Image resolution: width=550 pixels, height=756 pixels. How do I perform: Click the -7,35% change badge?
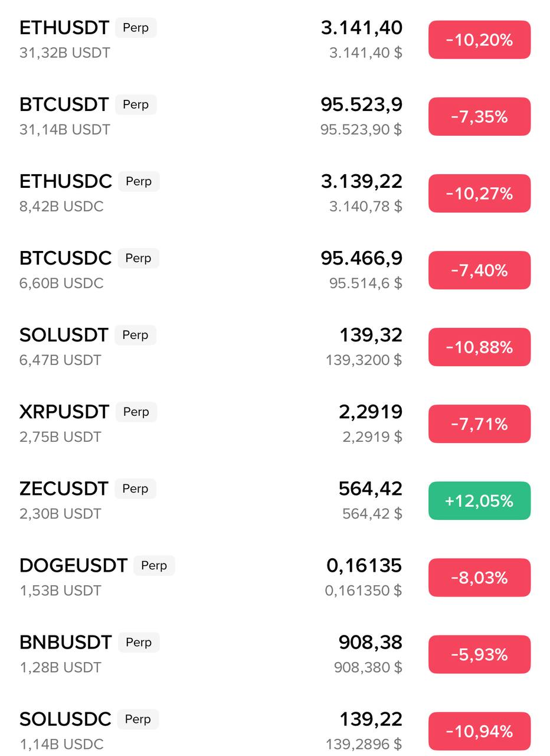479,117
